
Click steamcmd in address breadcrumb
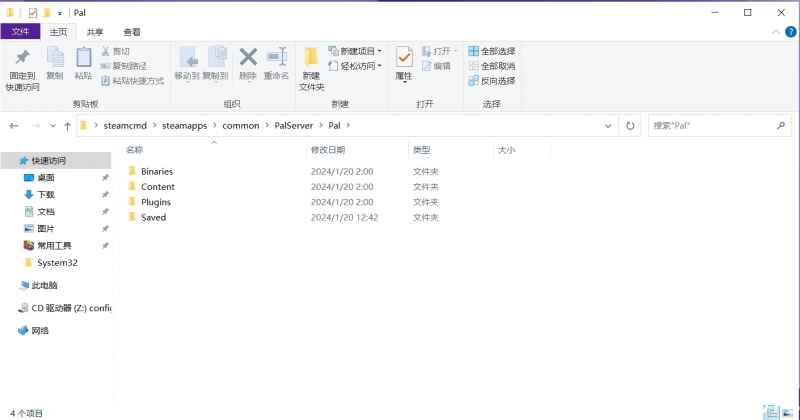tap(125, 126)
